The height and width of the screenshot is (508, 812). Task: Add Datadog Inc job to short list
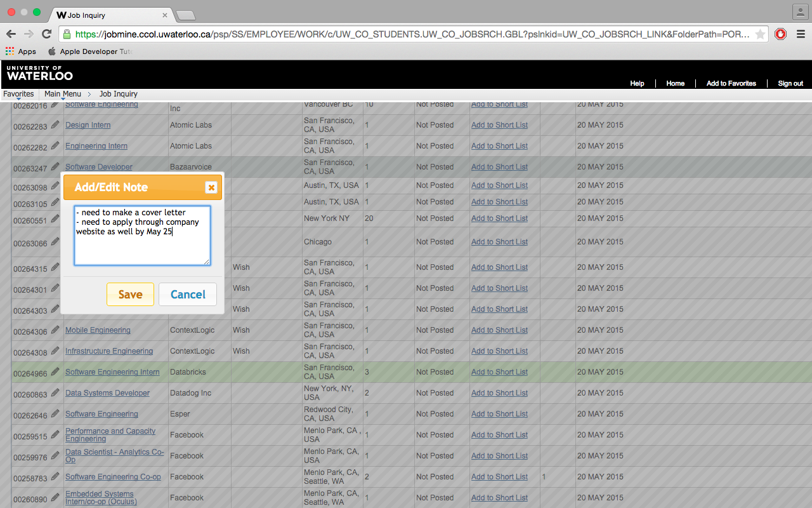tap(499, 393)
